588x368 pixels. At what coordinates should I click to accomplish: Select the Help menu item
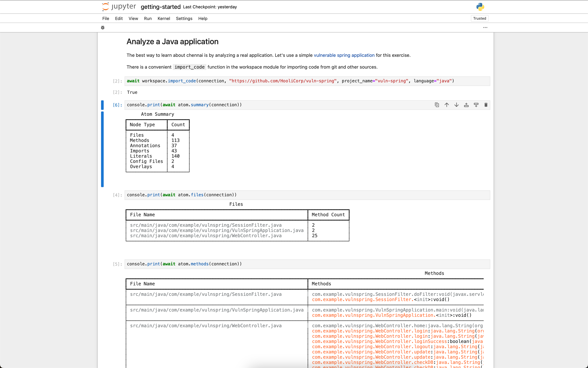(203, 18)
